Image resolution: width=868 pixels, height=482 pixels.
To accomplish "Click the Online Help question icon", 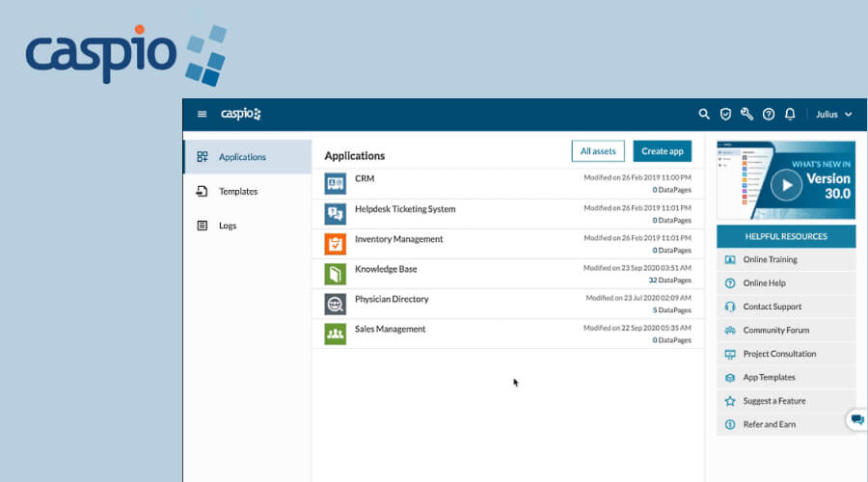I will click(730, 283).
